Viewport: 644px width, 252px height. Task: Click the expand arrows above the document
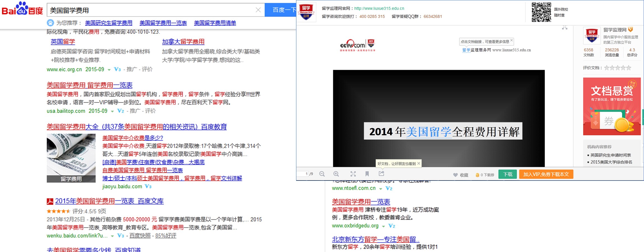click(564, 27)
